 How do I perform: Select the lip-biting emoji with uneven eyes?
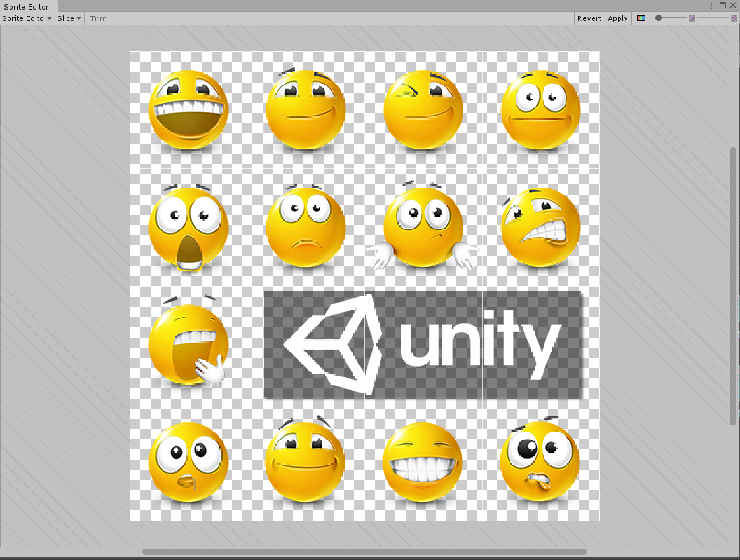(540, 459)
